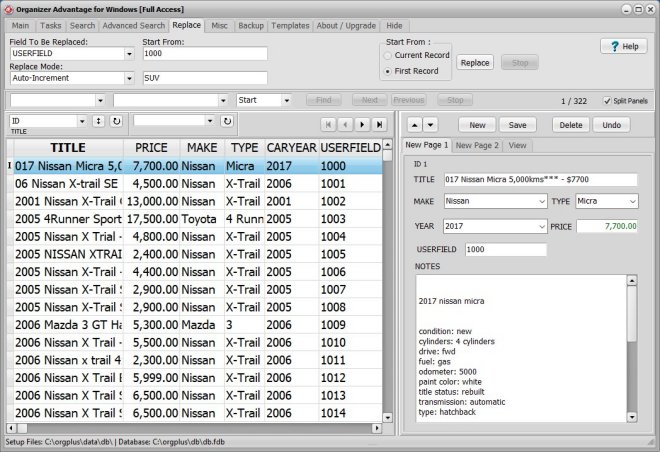Expand the second empty find-value dropdown
The width and height of the screenshot is (660, 452).
[x=223, y=101]
